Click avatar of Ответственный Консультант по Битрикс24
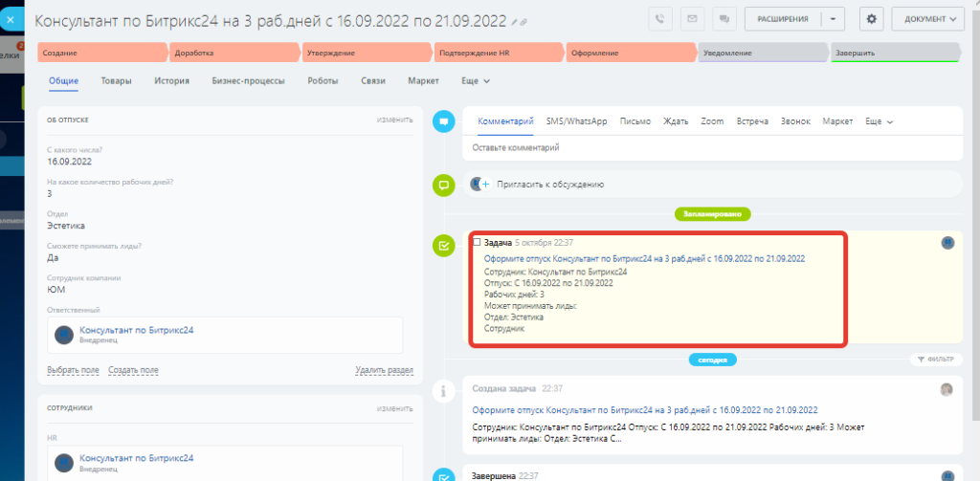980x481 pixels. tap(64, 334)
